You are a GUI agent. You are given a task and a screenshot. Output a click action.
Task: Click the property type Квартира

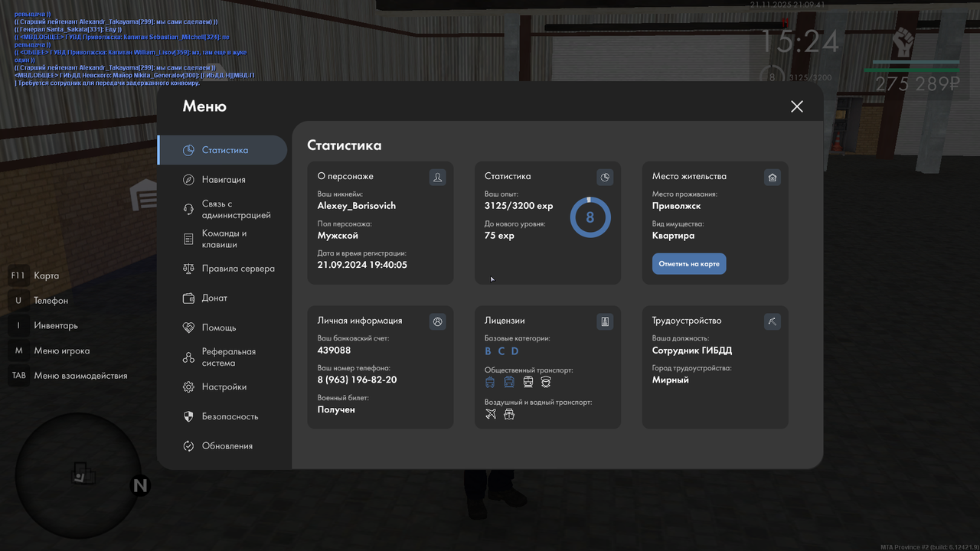[673, 236]
